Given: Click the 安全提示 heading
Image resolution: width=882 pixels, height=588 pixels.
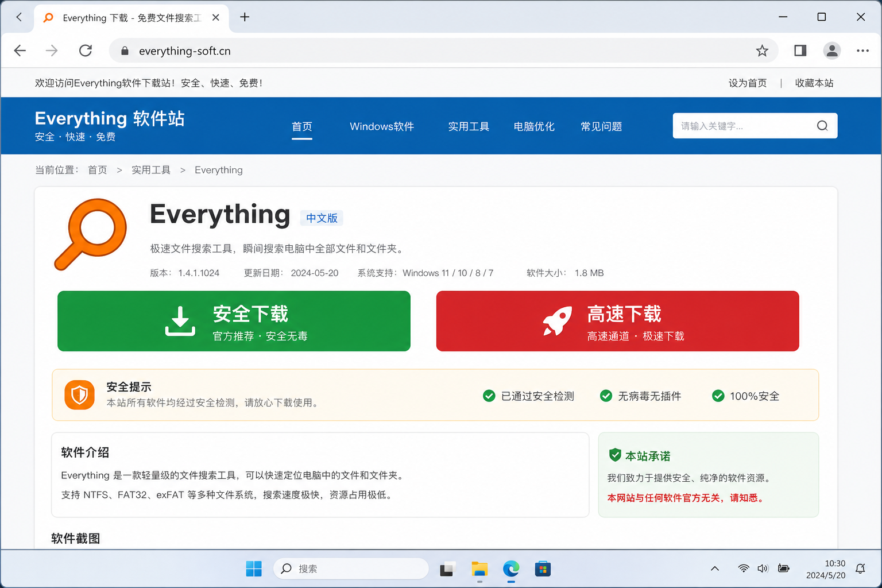Looking at the screenshot, I should 129,387.
